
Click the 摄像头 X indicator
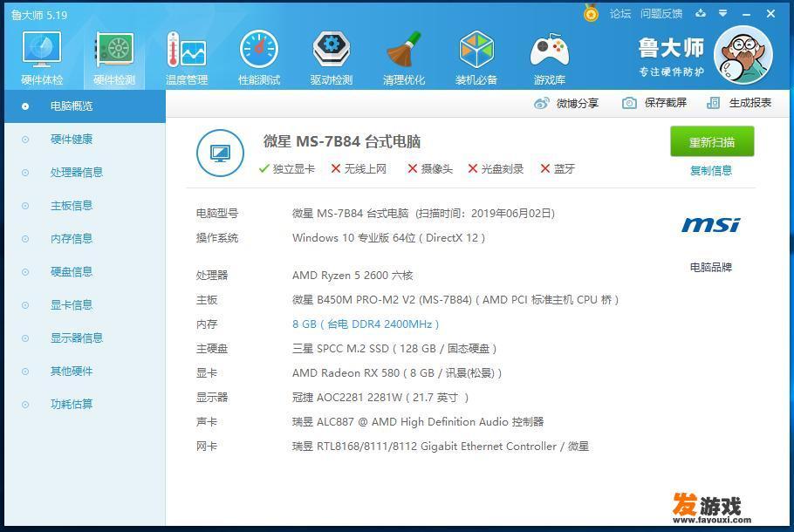pos(430,169)
